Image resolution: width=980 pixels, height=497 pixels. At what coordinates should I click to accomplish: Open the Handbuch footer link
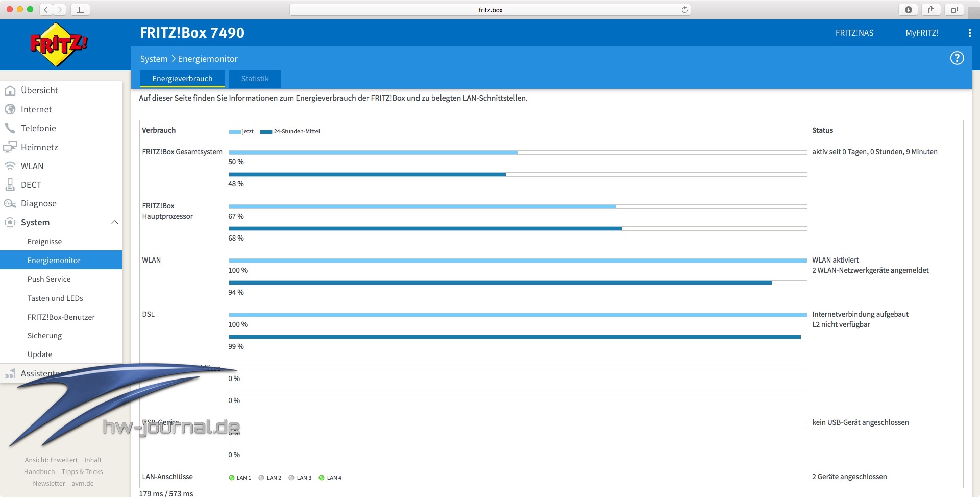tap(39, 472)
